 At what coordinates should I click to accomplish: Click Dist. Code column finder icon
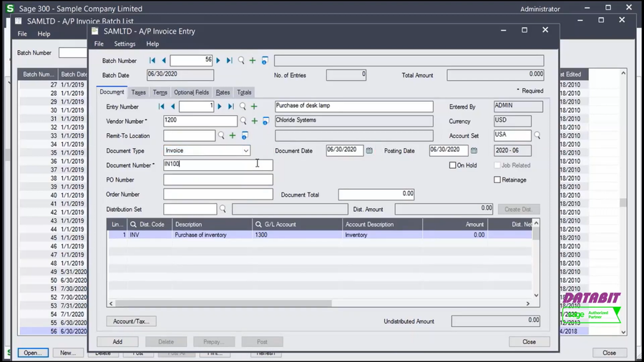click(x=134, y=225)
